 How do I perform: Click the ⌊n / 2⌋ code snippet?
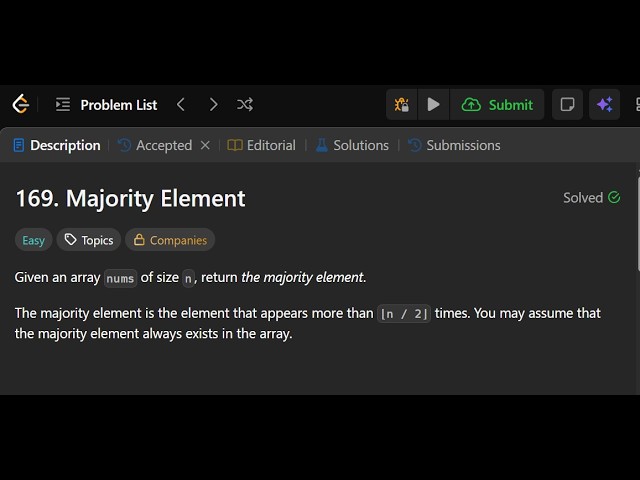pyautogui.click(x=404, y=313)
